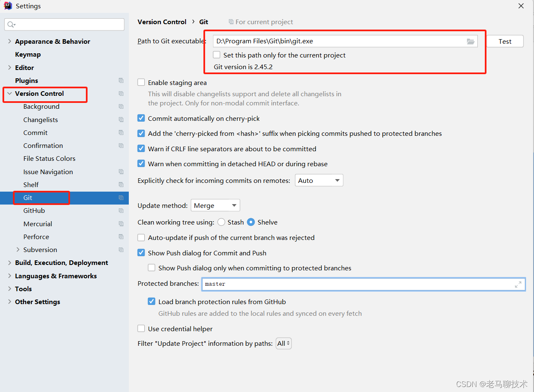Toggle the 'Enable staging area' checkbox

pyautogui.click(x=141, y=82)
